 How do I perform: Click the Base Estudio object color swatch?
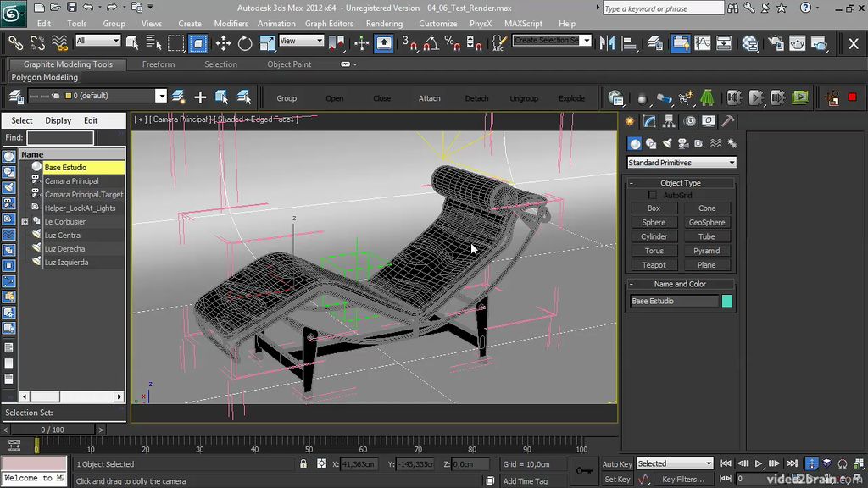[727, 301]
